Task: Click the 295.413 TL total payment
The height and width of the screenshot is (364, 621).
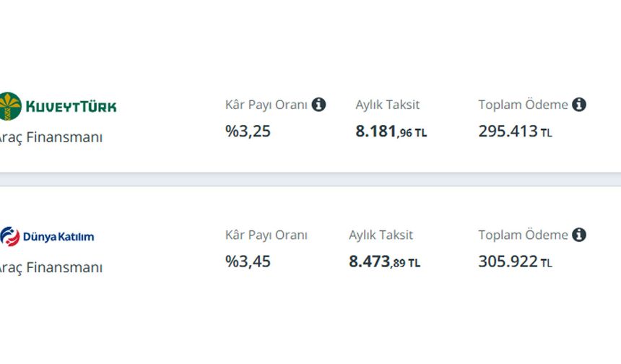Action: [x=516, y=131]
